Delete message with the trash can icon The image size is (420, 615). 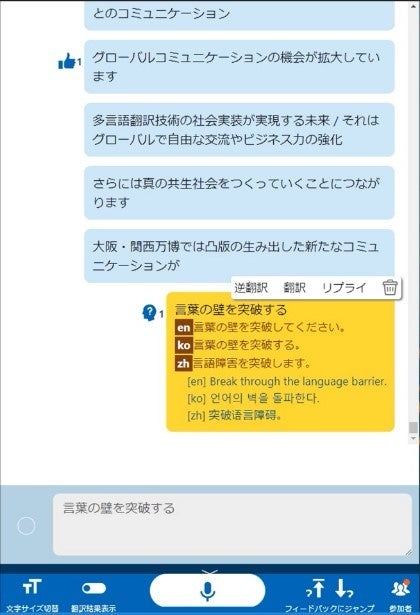pyautogui.click(x=390, y=287)
